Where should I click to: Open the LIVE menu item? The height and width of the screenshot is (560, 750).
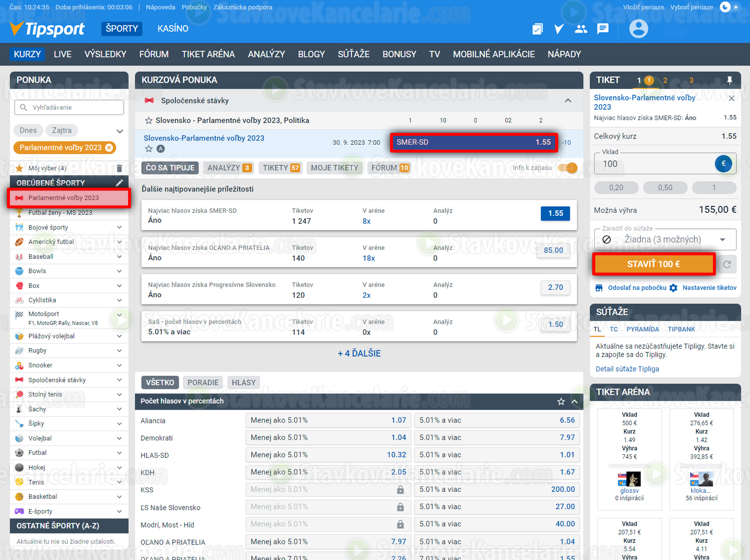tap(63, 54)
